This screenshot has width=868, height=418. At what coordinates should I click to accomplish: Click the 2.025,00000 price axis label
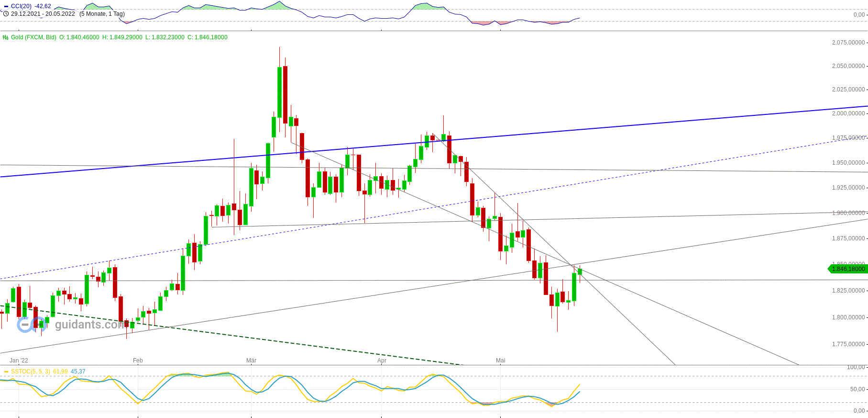tap(848, 90)
